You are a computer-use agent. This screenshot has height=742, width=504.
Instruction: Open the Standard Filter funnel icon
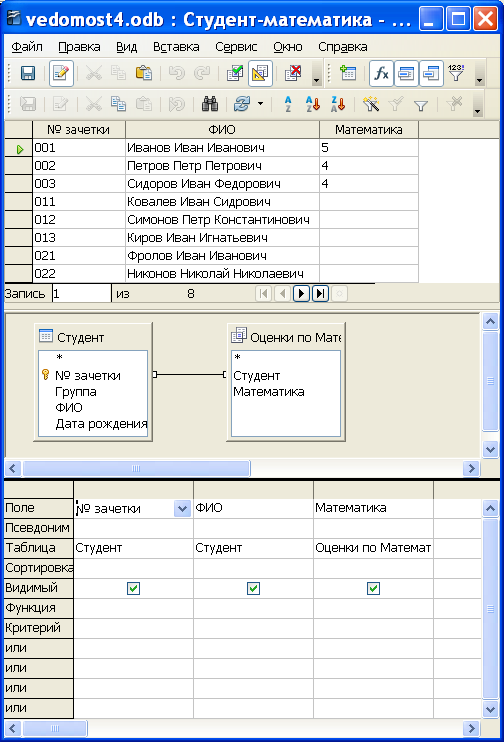pos(420,105)
